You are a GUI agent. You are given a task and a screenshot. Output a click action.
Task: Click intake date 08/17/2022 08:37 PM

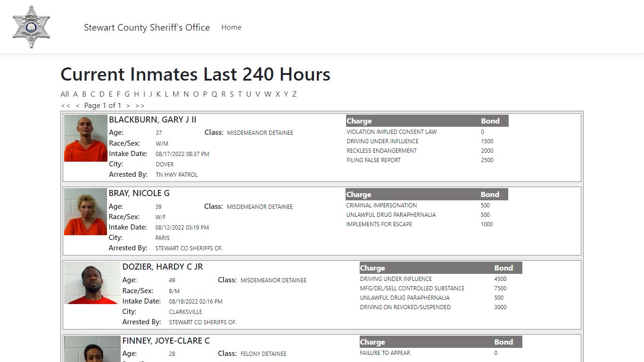click(182, 154)
